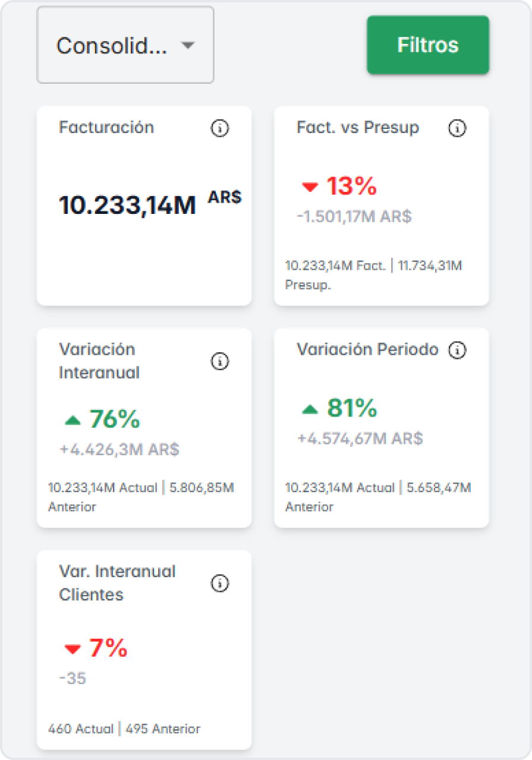Image resolution: width=532 pixels, height=760 pixels.
Task: Expand the Consolid... dropdown arrow
Action: [188, 45]
